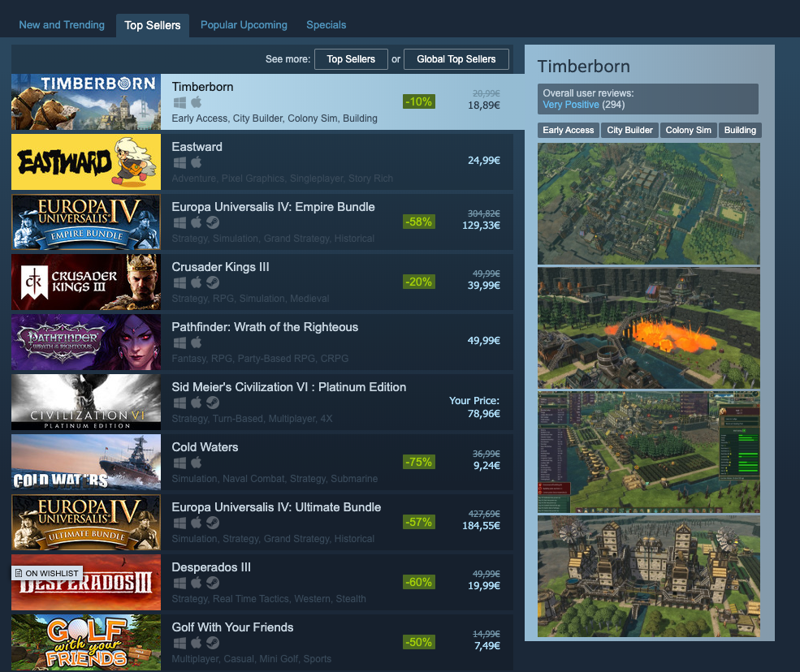
Task: Open Golf With Your Friends image
Action: coord(86,643)
